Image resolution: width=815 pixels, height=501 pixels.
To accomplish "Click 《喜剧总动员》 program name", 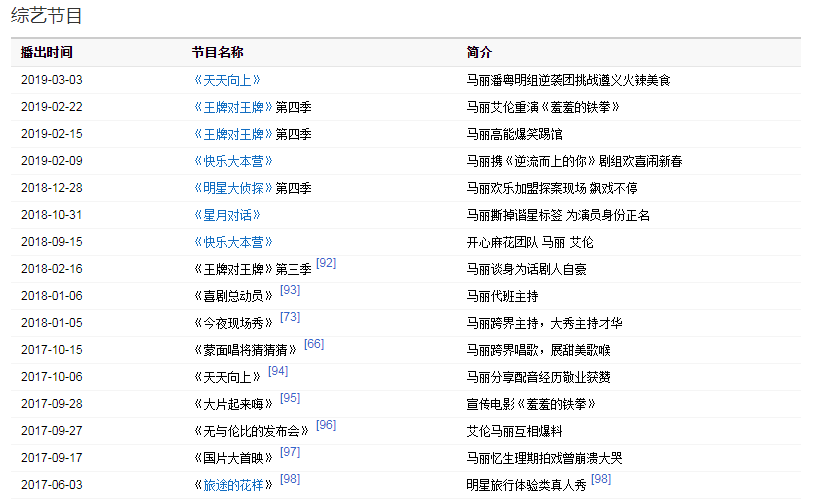I will point(233,296).
